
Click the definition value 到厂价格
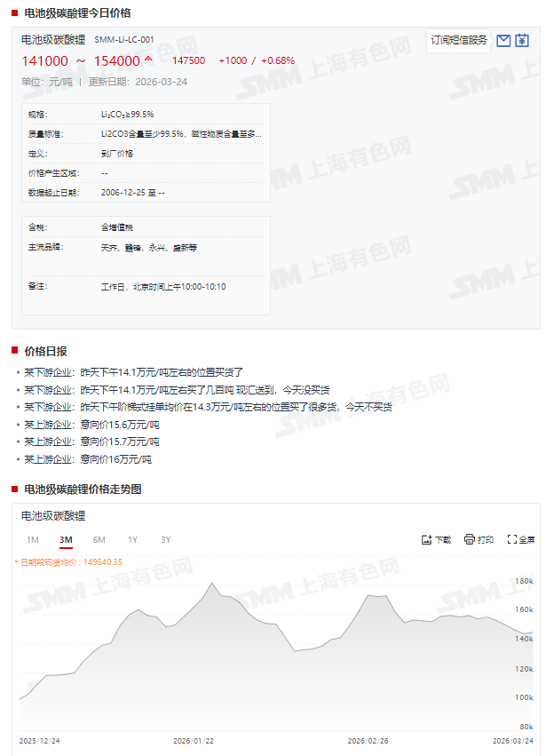(116, 154)
